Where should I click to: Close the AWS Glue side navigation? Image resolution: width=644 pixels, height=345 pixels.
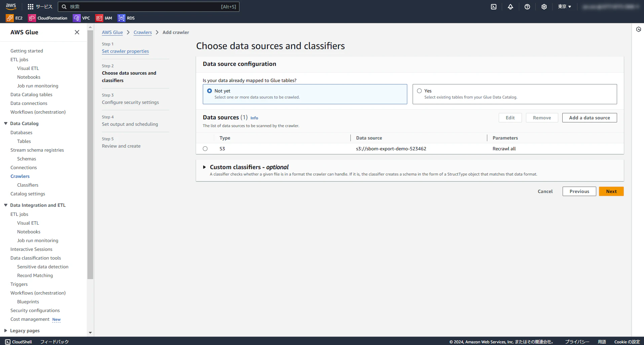(x=77, y=32)
